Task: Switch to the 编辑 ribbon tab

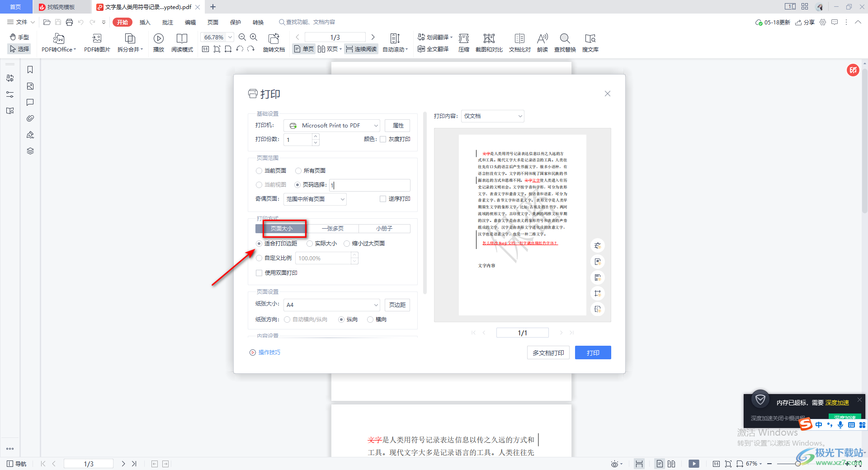Action: coord(190,22)
